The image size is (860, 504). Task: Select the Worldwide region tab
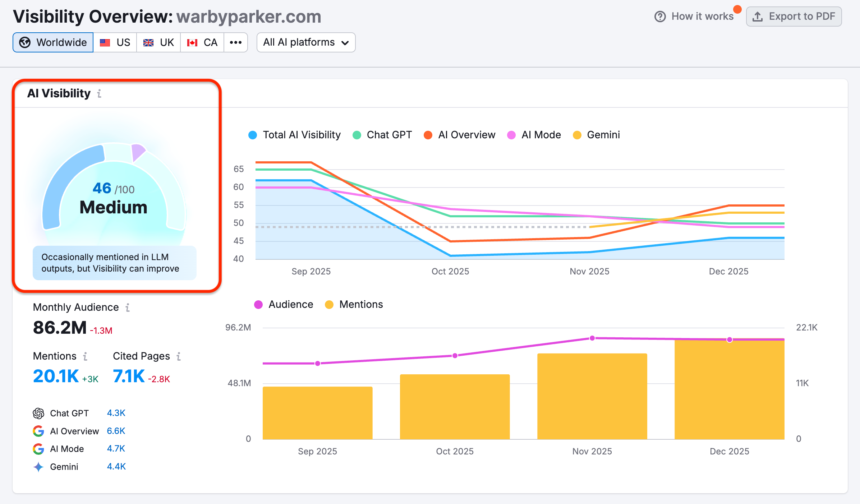[53, 42]
